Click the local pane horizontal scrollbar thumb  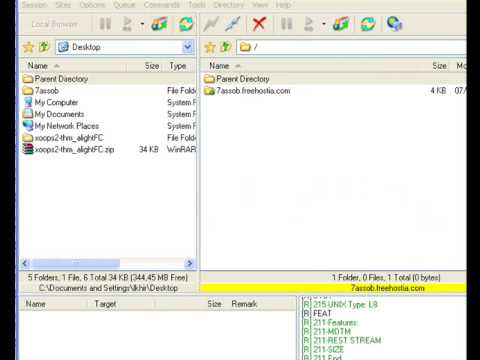[x=76, y=264]
